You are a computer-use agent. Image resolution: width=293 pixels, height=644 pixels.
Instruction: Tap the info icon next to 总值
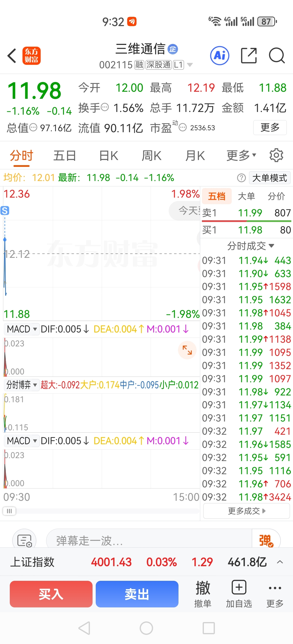[33, 127]
